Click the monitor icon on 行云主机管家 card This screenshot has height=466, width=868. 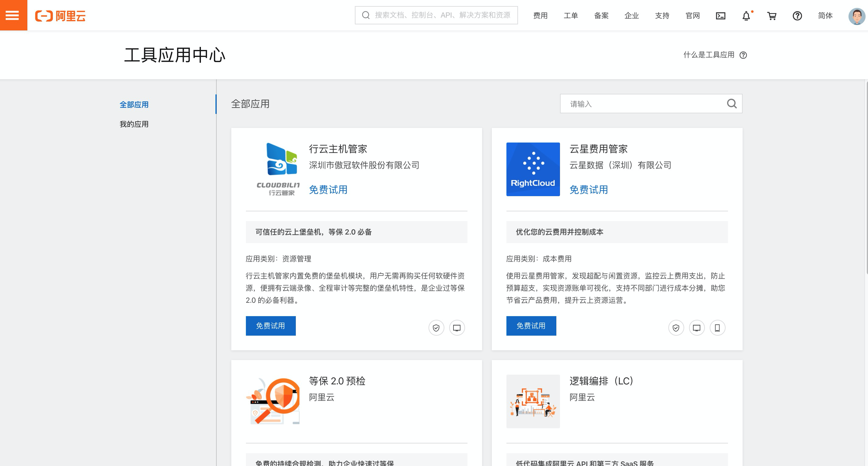(x=457, y=327)
